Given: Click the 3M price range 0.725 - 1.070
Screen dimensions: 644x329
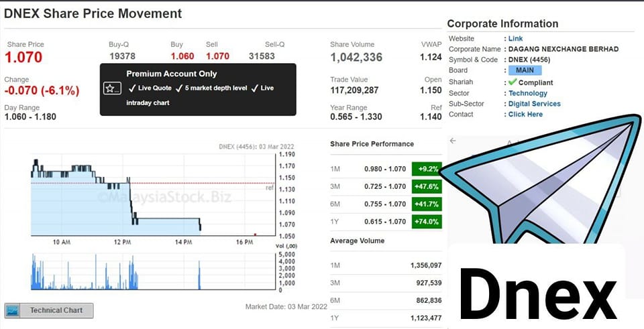Looking at the screenshot, I should pyautogui.click(x=385, y=186).
